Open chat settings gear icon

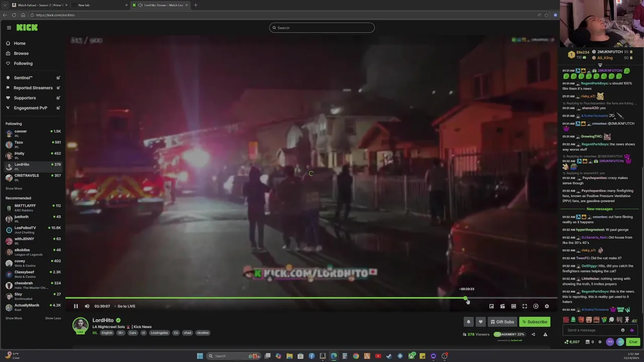(x=600, y=342)
